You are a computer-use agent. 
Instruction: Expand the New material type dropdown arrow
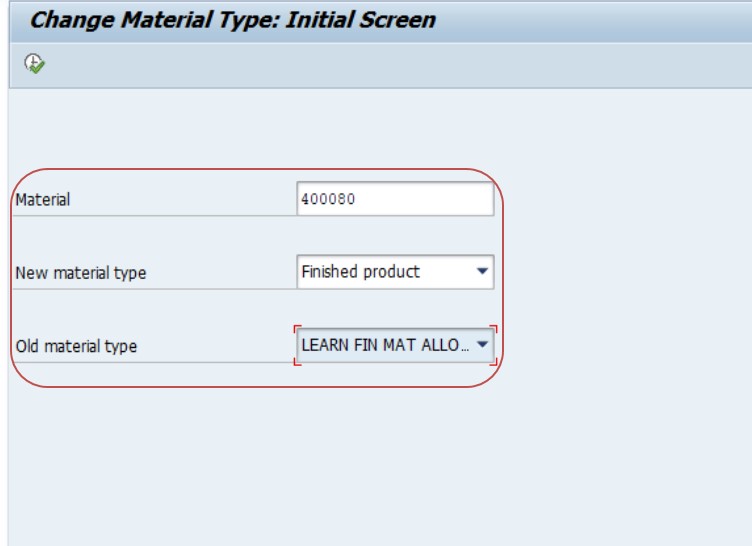pos(482,272)
